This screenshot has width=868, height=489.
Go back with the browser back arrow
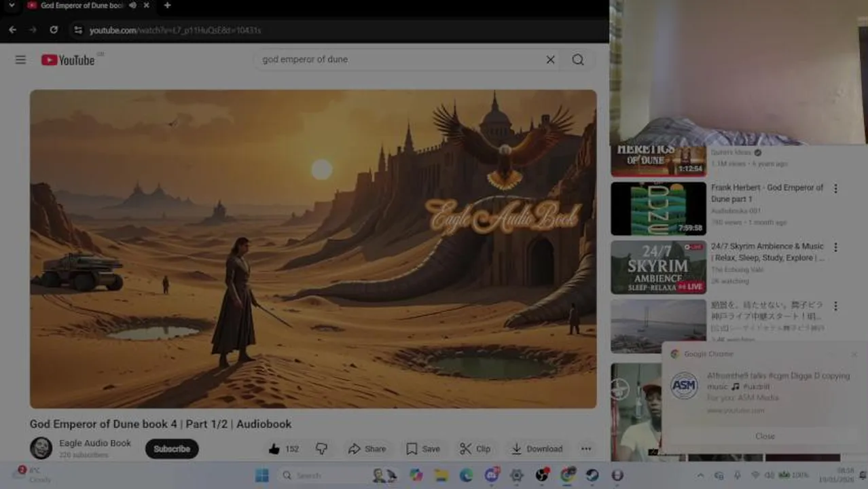click(x=12, y=30)
